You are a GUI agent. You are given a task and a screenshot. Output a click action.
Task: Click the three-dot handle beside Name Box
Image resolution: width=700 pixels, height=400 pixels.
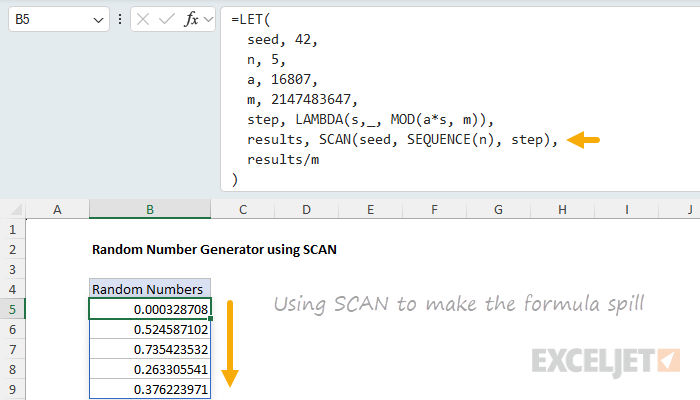pyautogui.click(x=120, y=19)
